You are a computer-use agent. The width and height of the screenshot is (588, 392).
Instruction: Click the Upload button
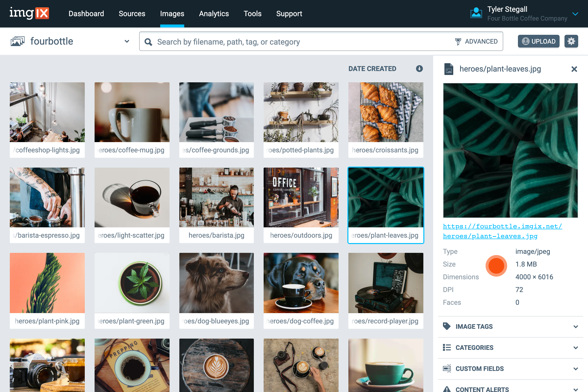click(x=538, y=41)
